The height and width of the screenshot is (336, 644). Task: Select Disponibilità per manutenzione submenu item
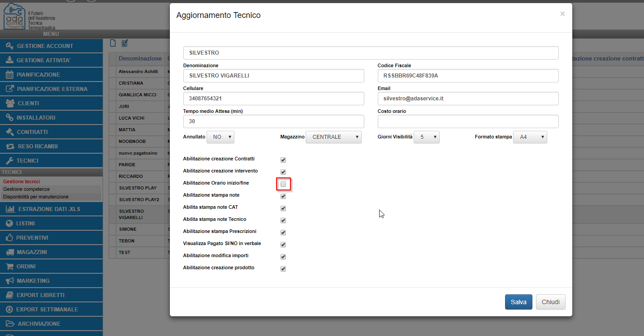coord(36,197)
